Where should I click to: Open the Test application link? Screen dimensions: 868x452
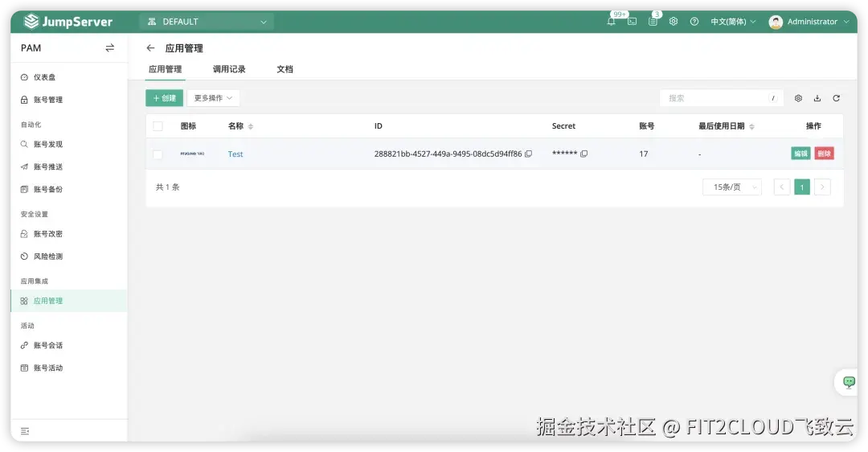[x=235, y=154]
